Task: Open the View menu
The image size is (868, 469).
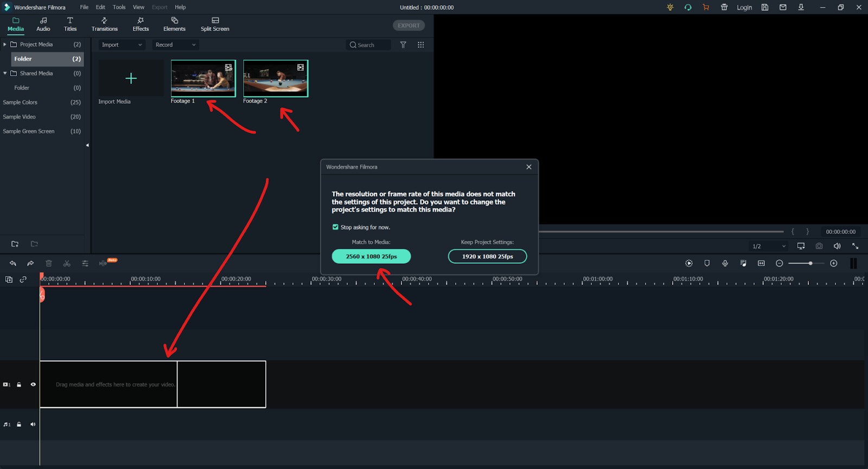Action: point(138,7)
